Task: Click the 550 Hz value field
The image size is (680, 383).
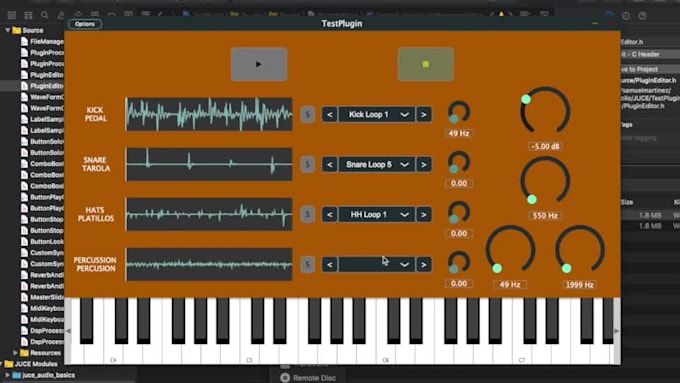Action: [545, 216]
